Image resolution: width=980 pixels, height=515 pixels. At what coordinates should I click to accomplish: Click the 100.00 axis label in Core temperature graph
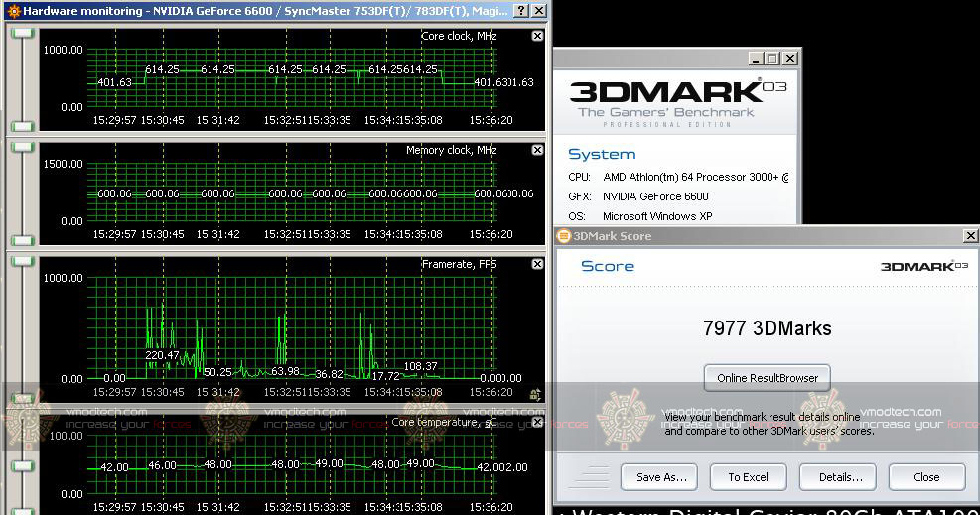(x=66, y=436)
